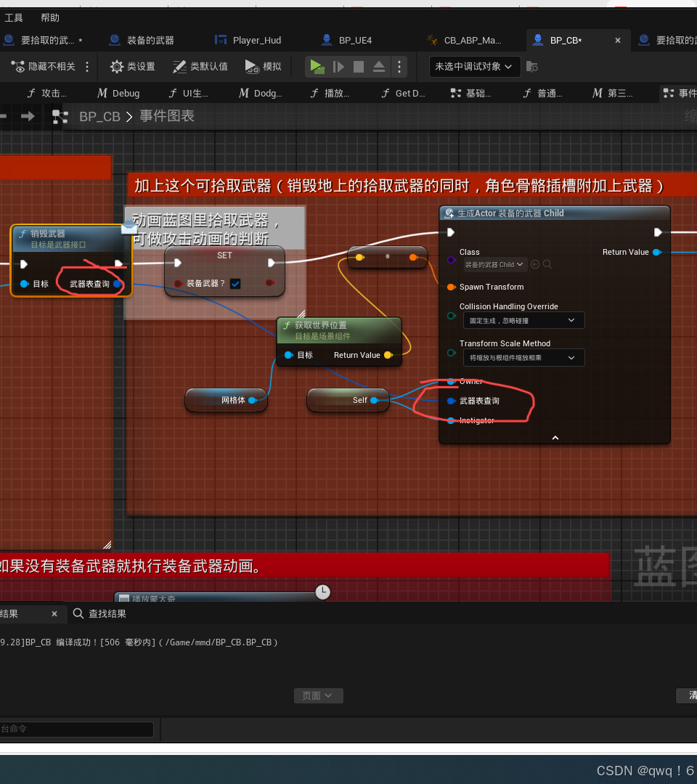
Task: Click the 模拟 simulate button
Action: tap(264, 67)
